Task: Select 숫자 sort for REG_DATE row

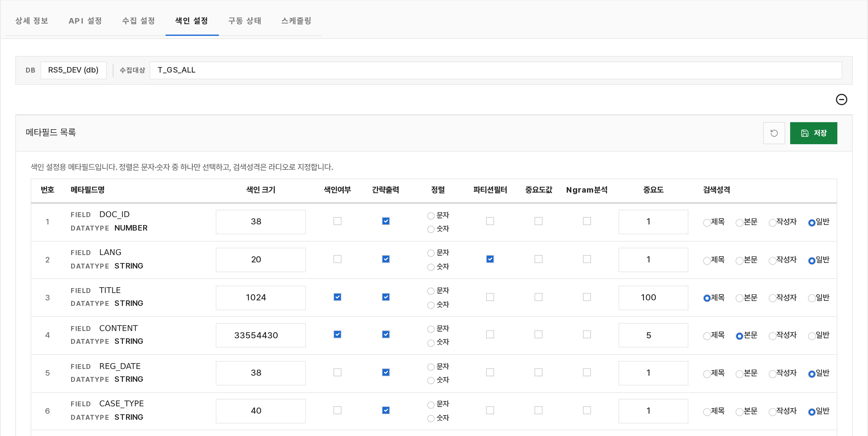Action: tap(431, 381)
